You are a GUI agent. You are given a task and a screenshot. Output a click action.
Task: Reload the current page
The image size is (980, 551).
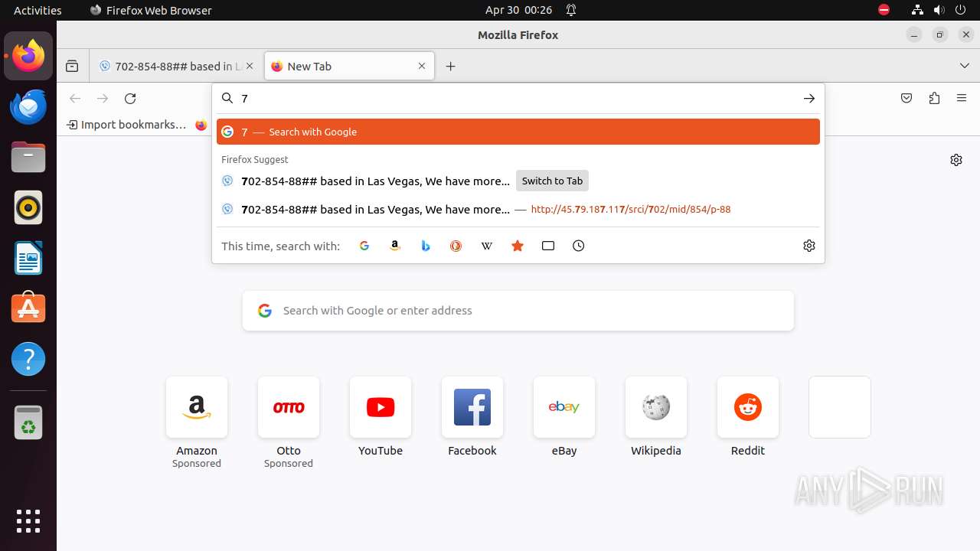coord(130,99)
